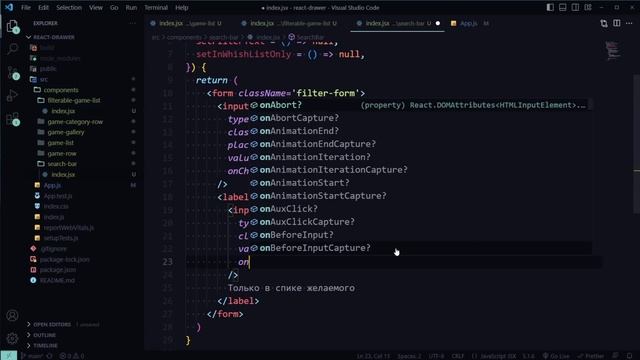Select onAuxClick? autocomplete suggestion
640x360 pixels.
pos(420,209)
